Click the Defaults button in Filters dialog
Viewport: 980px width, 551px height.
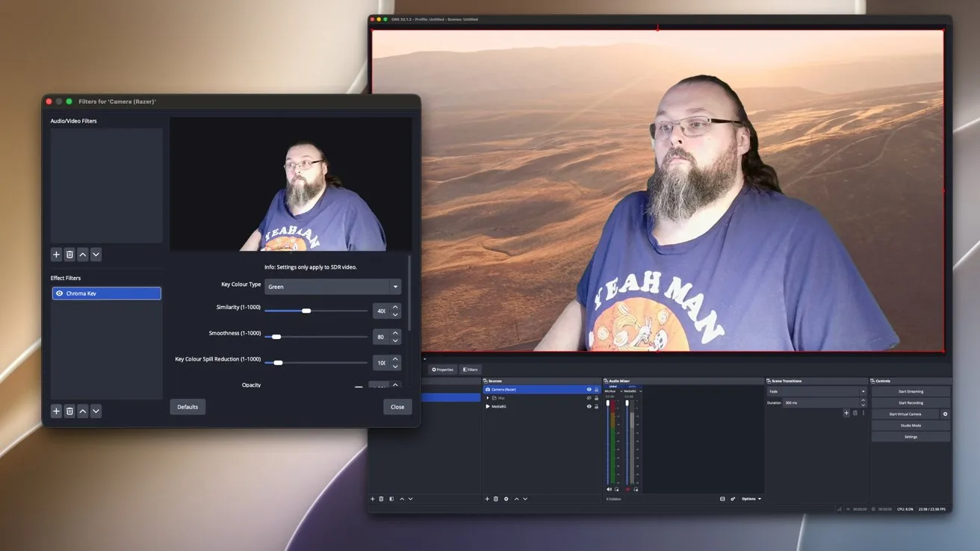click(x=187, y=407)
